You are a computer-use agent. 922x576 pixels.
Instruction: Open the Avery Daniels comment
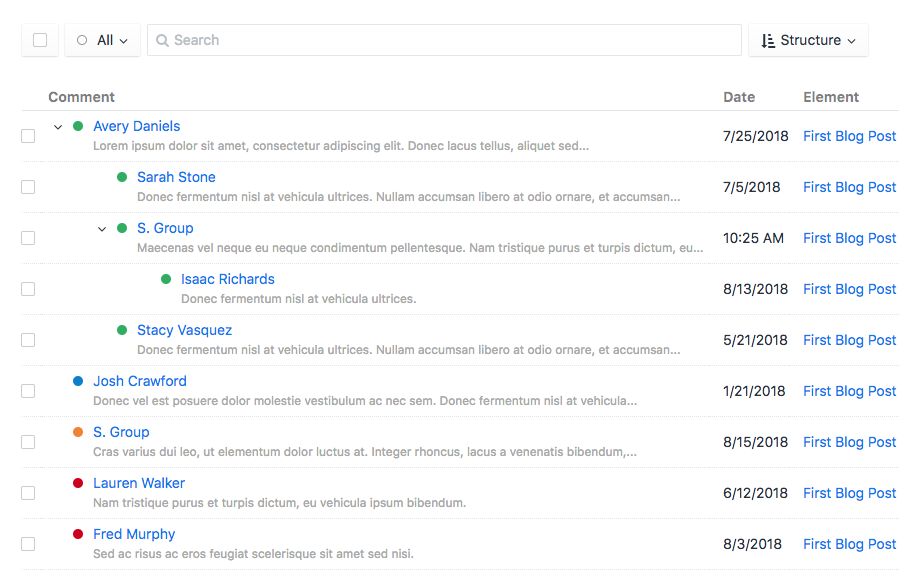[136, 126]
